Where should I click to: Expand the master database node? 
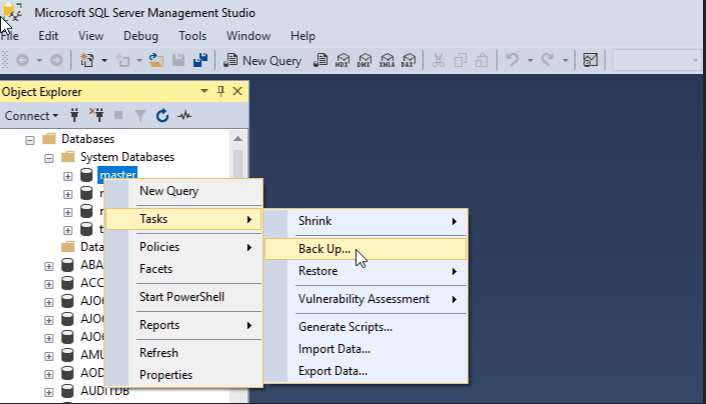click(x=68, y=175)
